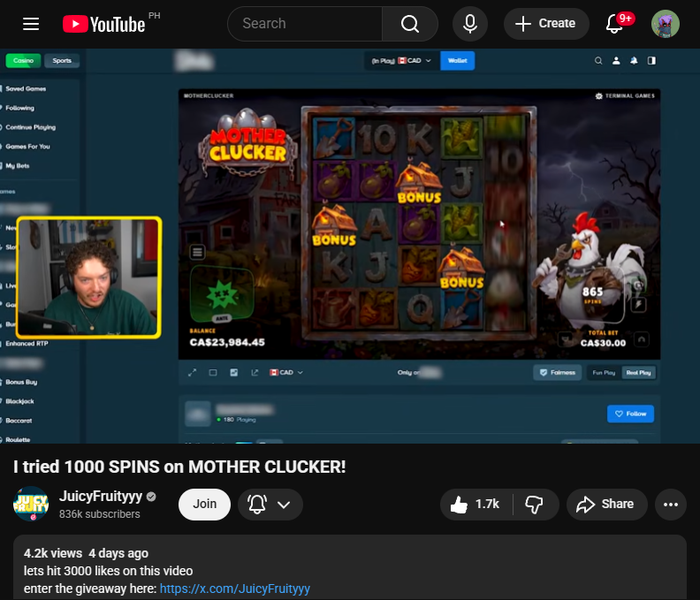
Task: Open account avatar menu
Action: click(666, 24)
